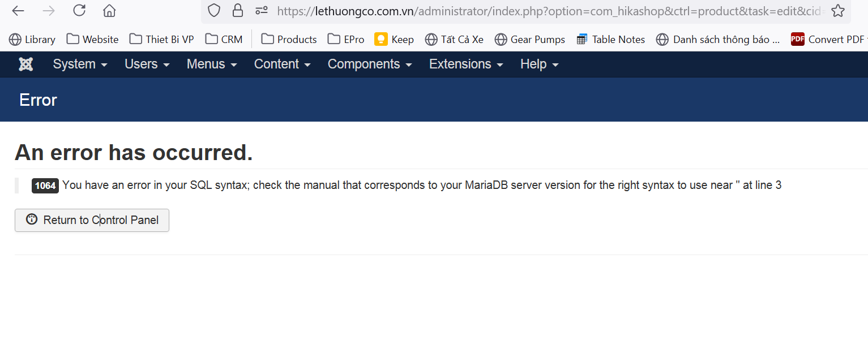Open the Help menu
This screenshot has width=868, height=349.
pyautogui.click(x=540, y=64)
